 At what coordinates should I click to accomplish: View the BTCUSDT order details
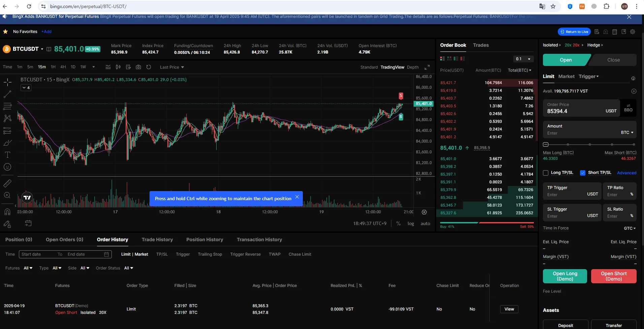tap(509, 309)
